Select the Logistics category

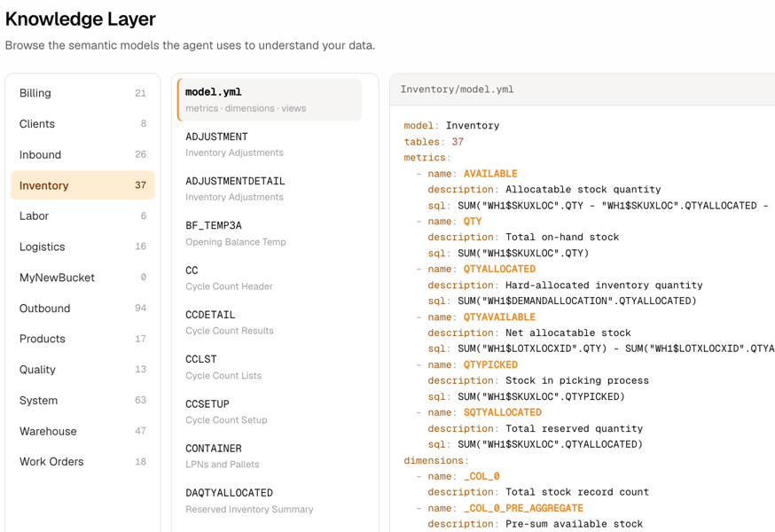click(x=82, y=246)
